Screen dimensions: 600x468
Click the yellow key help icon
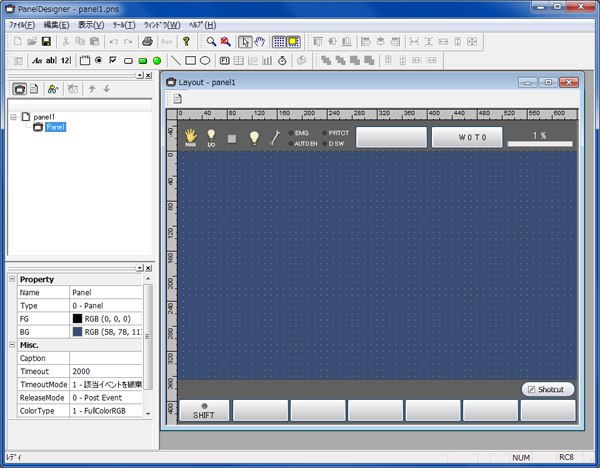coord(186,42)
